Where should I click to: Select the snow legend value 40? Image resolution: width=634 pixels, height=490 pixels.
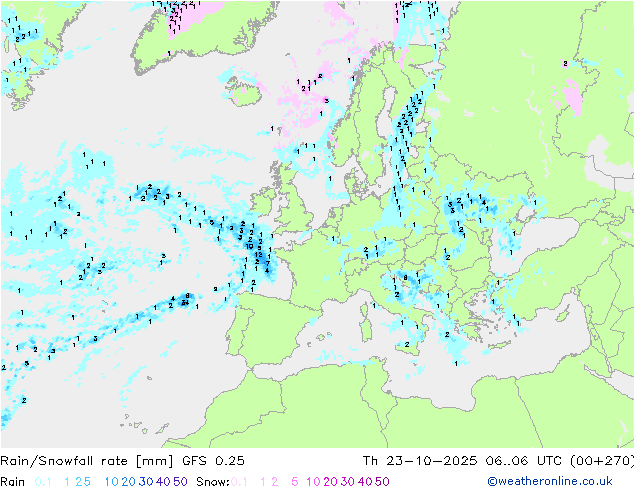[x=365, y=482]
